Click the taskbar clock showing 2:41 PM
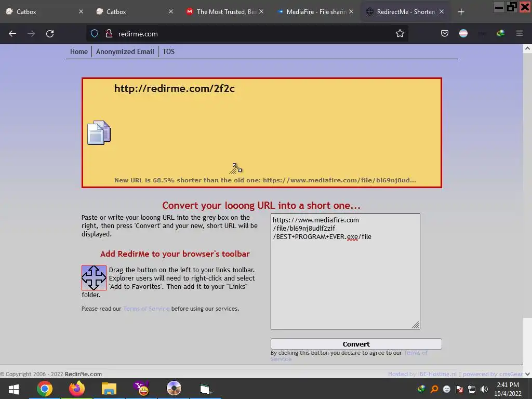The width and height of the screenshot is (532, 399). click(x=508, y=389)
